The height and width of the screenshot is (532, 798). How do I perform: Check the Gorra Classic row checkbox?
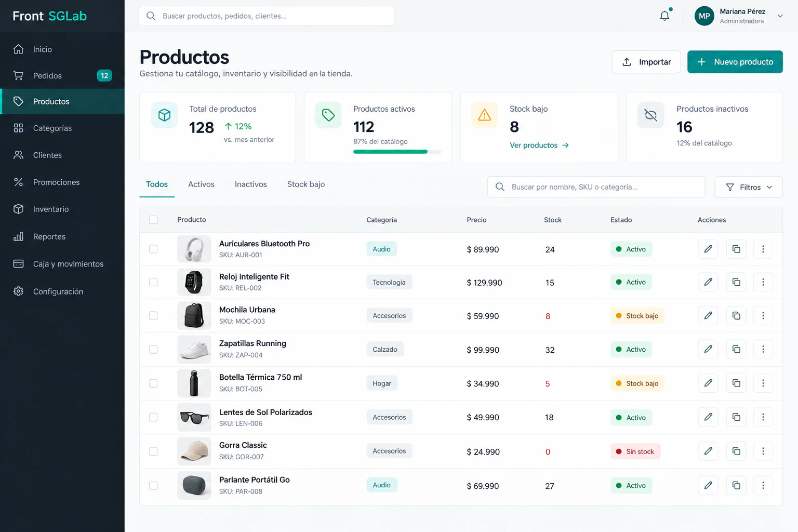tap(153, 451)
